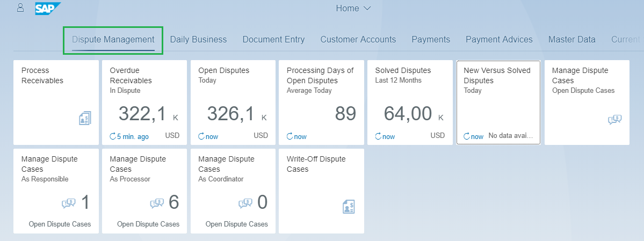The width and height of the screenshot is (644, 241).
Task: Click icon on Open Dispute Cases tile
Action: (615, 120)
